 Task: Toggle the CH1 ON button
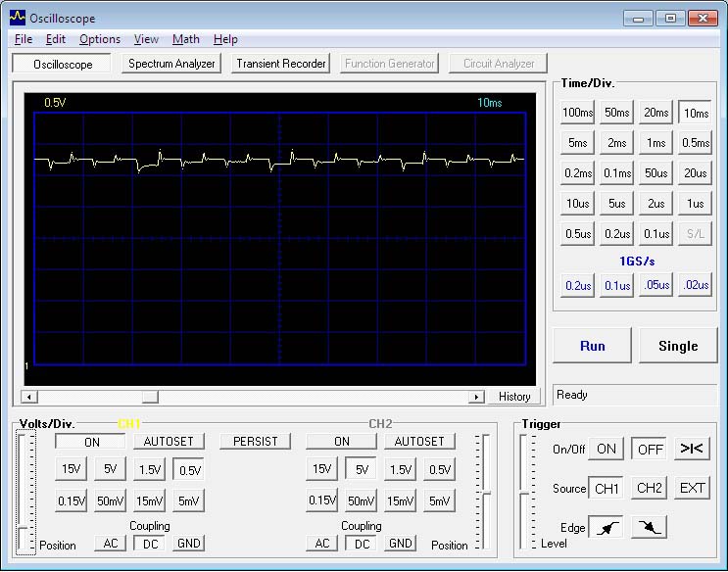click(x=91, y=442)
